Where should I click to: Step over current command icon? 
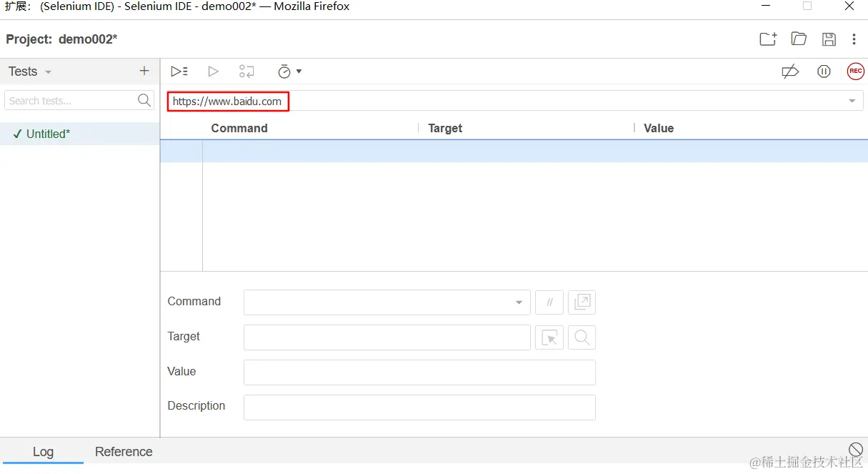246,71
